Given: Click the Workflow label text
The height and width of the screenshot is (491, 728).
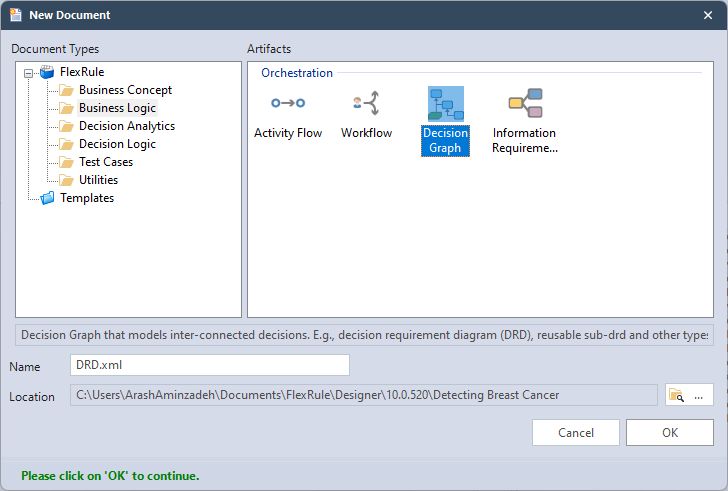Looking at the screenshot, I should pos(366,133).
